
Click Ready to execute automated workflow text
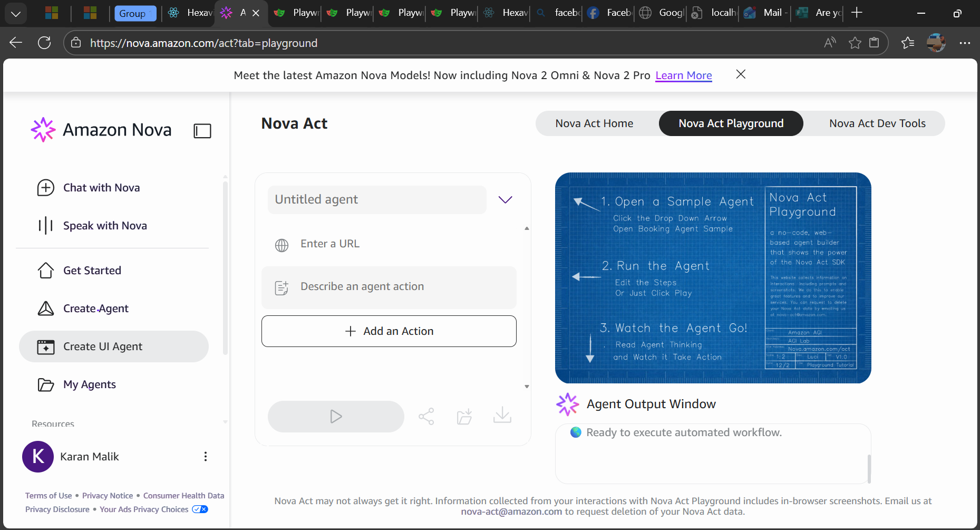click(684, 432)
